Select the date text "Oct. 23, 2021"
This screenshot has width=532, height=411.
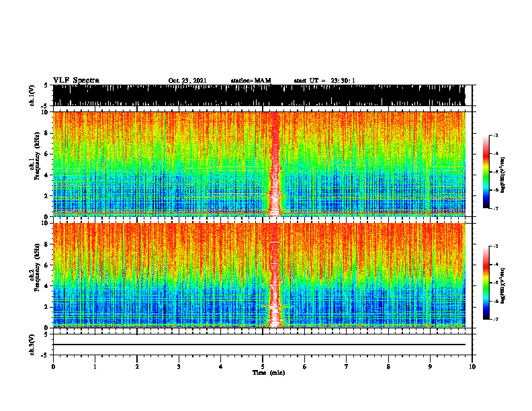tap(187, 81)
